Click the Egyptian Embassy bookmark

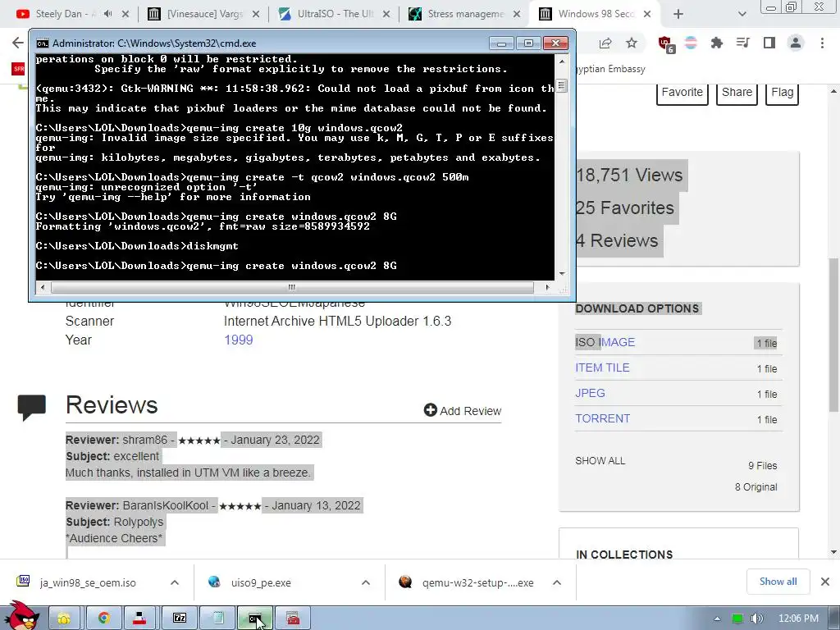pyautogui.click(x=610, y=69)
